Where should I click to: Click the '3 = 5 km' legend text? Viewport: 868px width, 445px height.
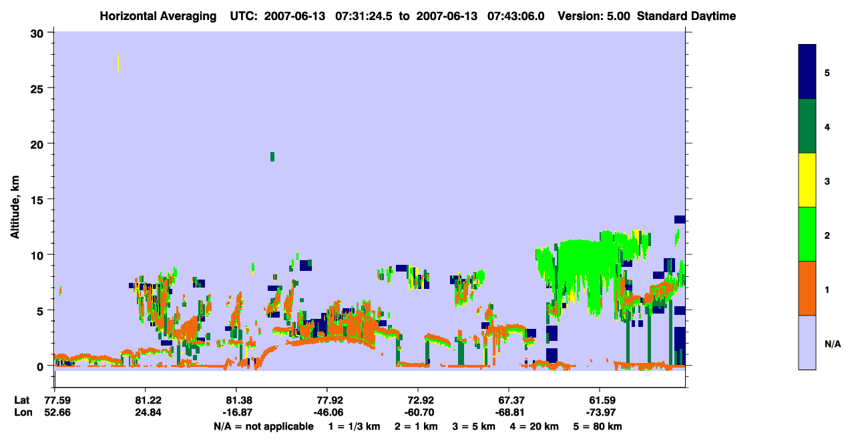click(x=475, y=426)
